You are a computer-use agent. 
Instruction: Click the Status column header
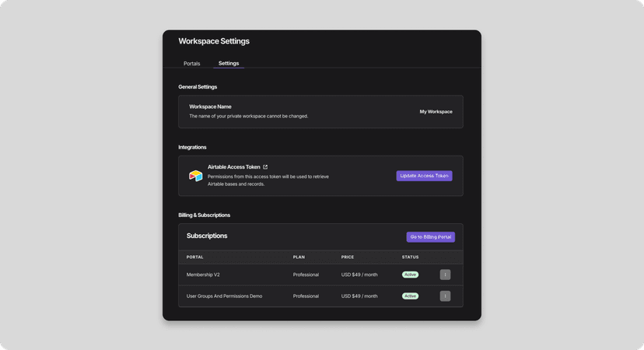coord(410,257)
